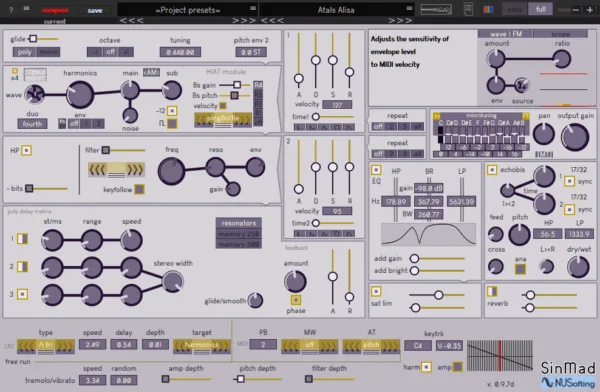Image resolution: width=600 pixels, height=392 pixels.
Task: Adjust the pitch depth slider
Action: pos(258,379)
